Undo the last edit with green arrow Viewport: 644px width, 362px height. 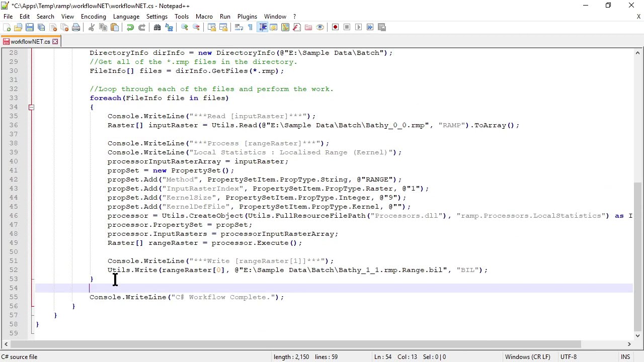[x=130, y=27]
